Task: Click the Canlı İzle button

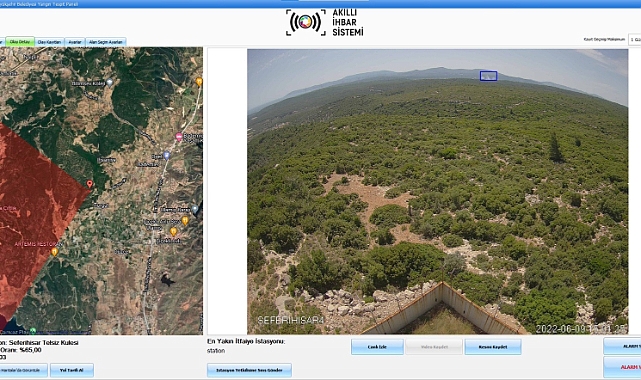Action: click(377, 346)
